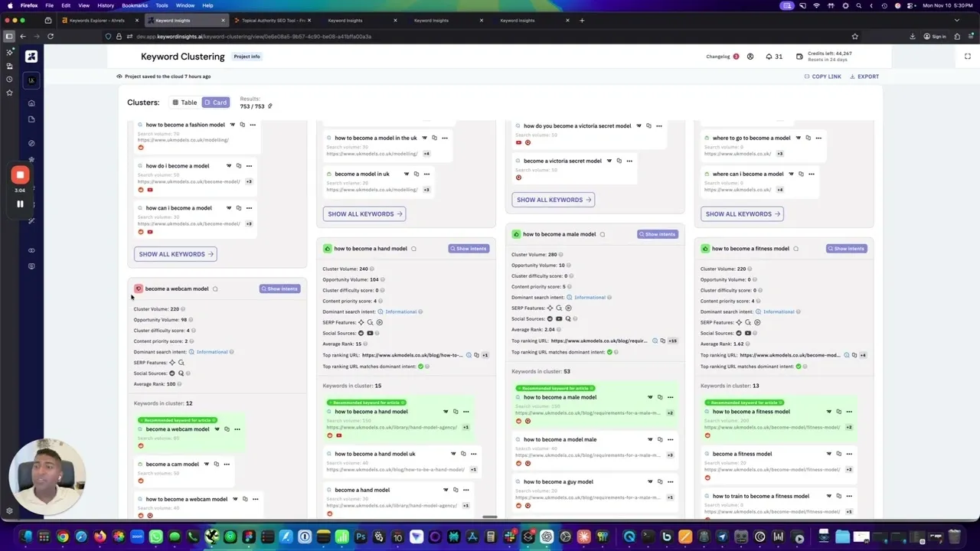Copy 'how to train to become a fitness model'

click(x=839, y=496)
